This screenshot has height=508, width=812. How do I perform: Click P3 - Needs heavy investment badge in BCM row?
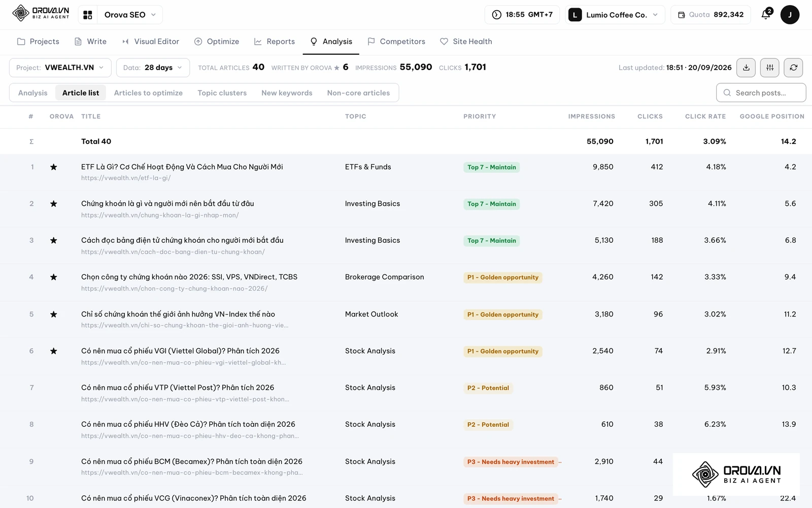coord(511,462)
